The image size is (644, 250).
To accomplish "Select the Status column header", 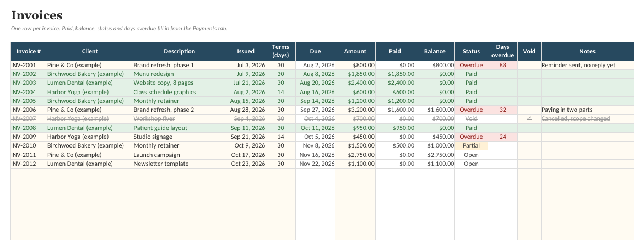I will (x=471, y=51).
